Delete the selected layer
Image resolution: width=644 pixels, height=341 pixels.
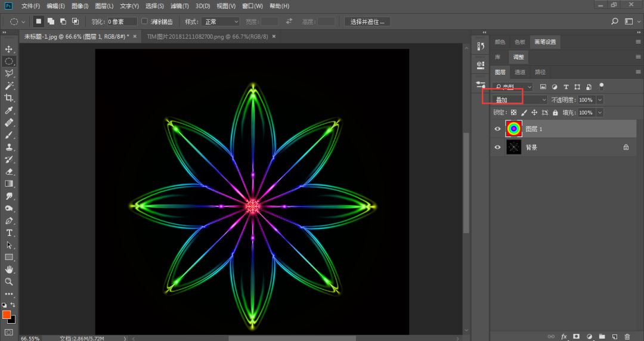pyautogui.click(x=627, y=336)
